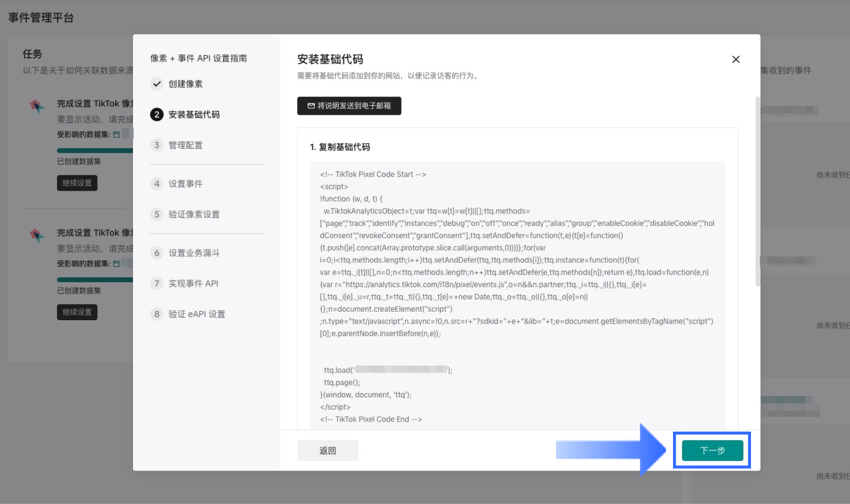This screenshot has height=504, width=850.
Task: Click the first 已创建数据集 status label
Action: 79,161
